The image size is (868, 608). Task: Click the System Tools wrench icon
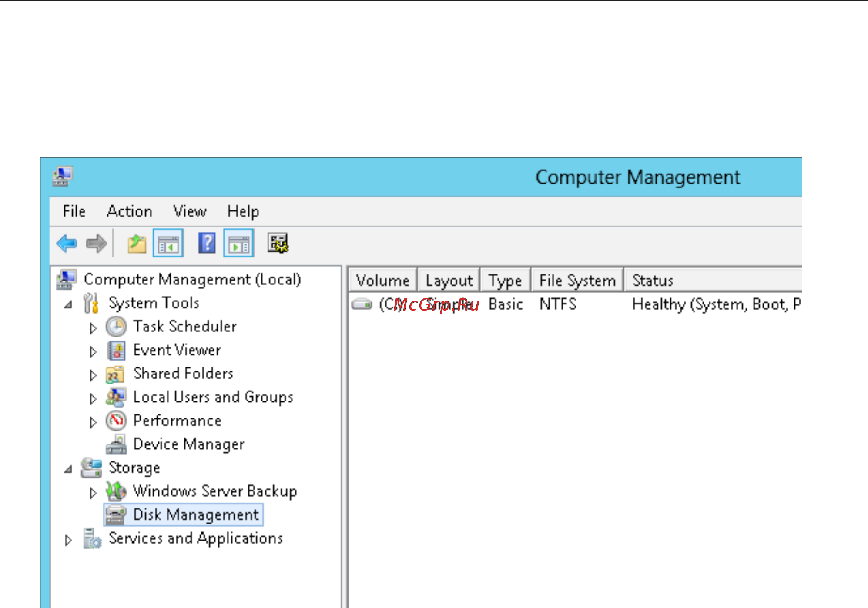click(91, 303)
